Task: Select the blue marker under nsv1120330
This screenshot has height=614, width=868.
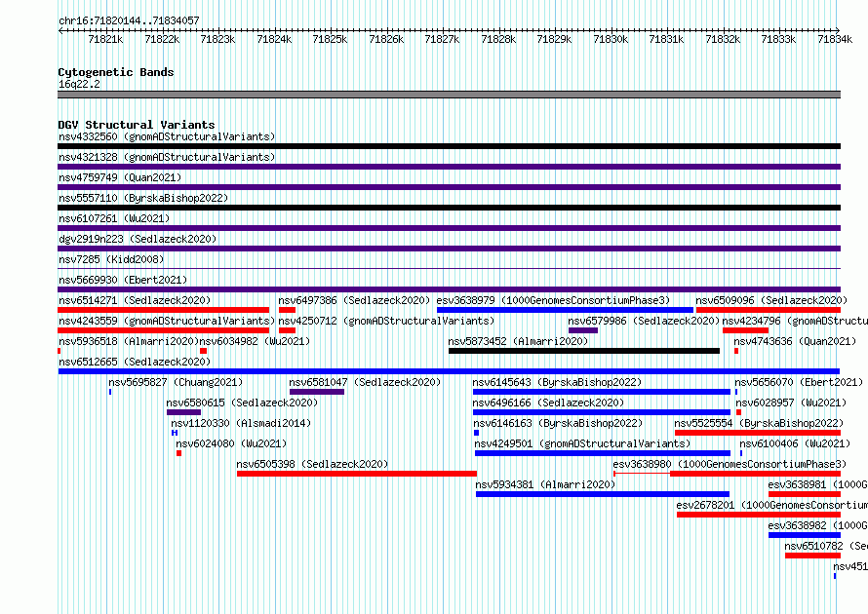Action: pyautogui.click(x=175, y=433)
